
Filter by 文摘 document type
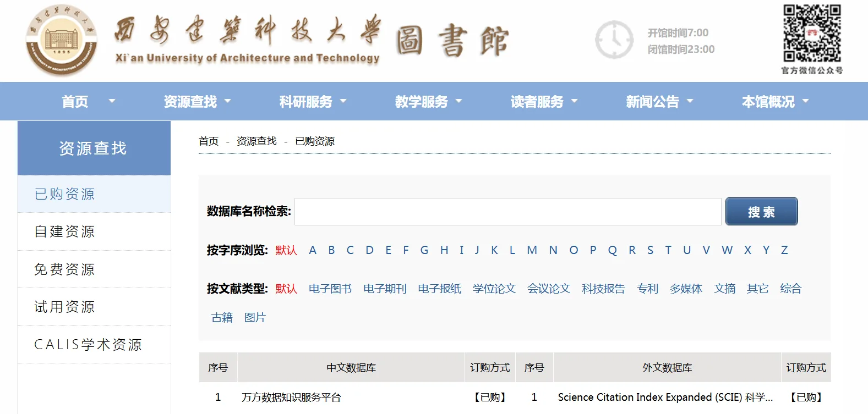pos(725,289)
